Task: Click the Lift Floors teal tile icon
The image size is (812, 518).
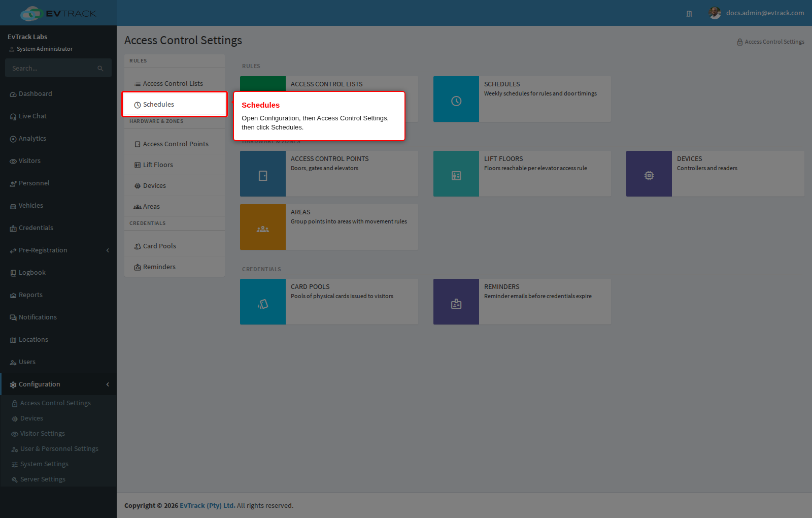Action: (x=456, y=176)
